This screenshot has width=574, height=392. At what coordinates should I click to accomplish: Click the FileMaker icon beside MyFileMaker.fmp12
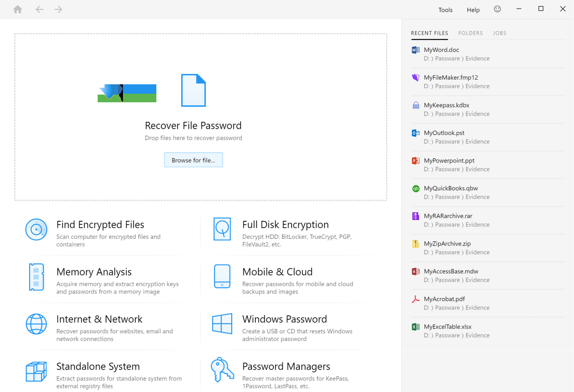(x=416, y=77)
